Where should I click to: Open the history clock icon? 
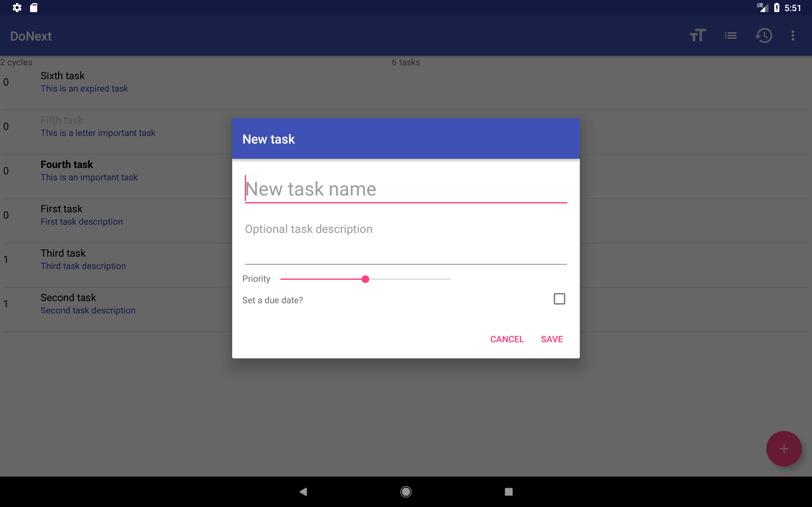pyautogui.click(x=763, y=35)
